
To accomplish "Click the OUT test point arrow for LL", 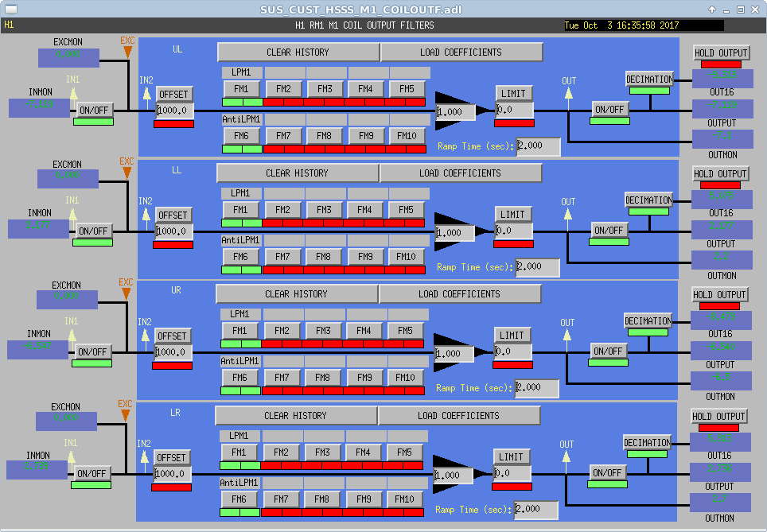I will 567,214.
